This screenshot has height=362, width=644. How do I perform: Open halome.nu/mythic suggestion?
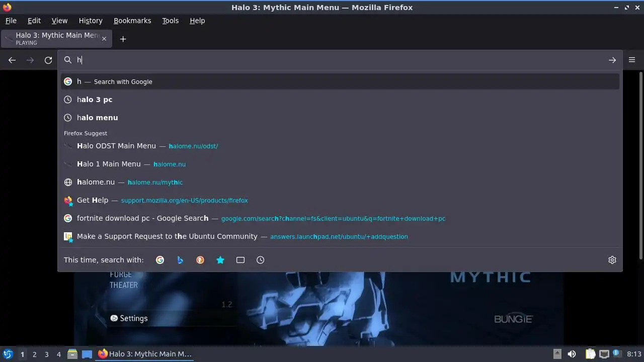click(340, 182)
